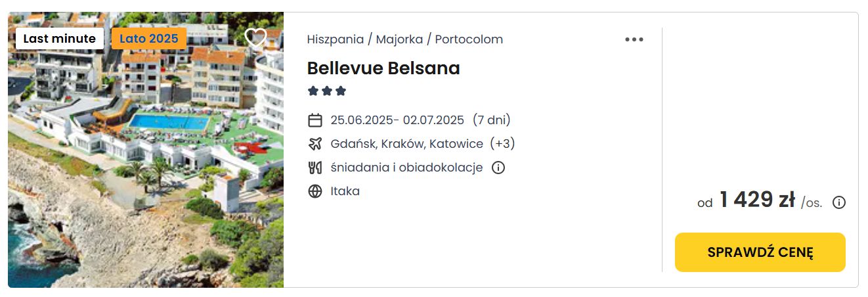Select the Last minute badge
Viewport: 868px width, 297px height.
coord(60,39)
